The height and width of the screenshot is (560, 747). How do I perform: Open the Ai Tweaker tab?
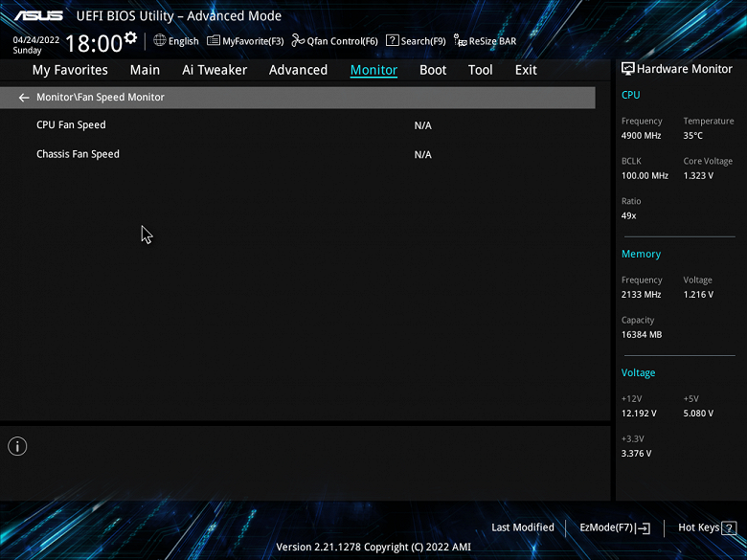point(215,70)
